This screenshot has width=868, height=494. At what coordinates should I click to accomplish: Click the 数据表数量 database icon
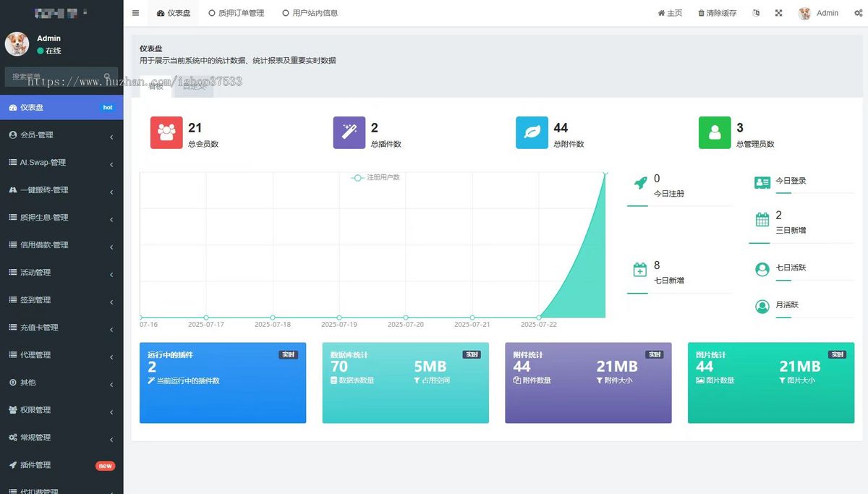(334, 380)
